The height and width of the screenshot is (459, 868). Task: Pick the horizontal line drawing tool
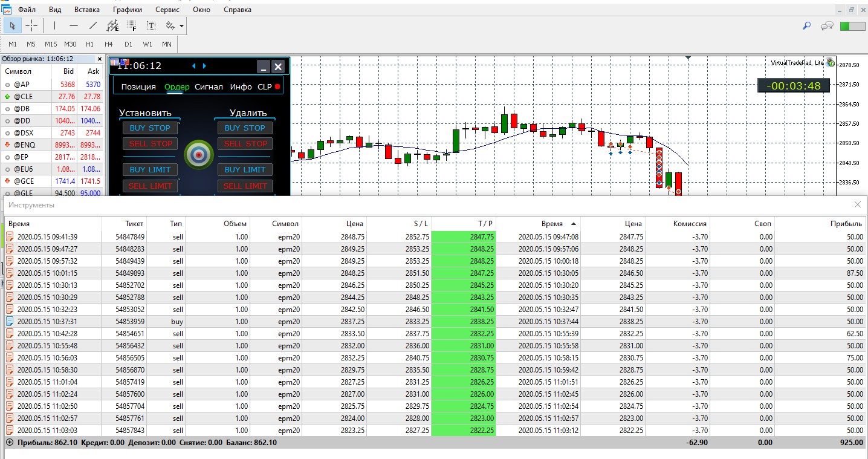pos(74,25)
